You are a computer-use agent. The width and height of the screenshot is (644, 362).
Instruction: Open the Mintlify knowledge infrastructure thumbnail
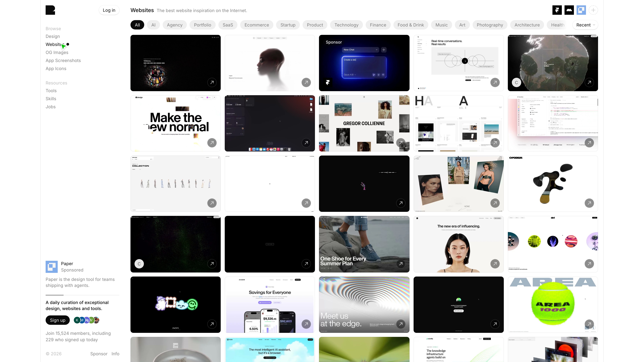459,349
